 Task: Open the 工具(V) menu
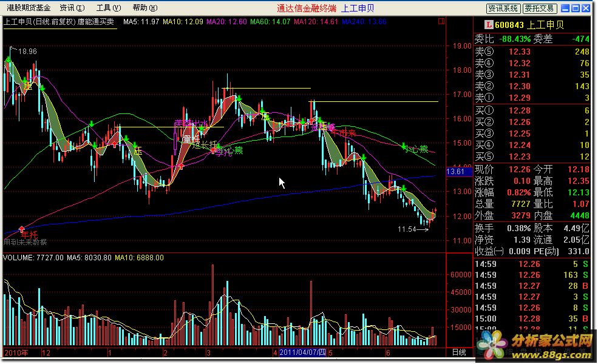point(109,8)
